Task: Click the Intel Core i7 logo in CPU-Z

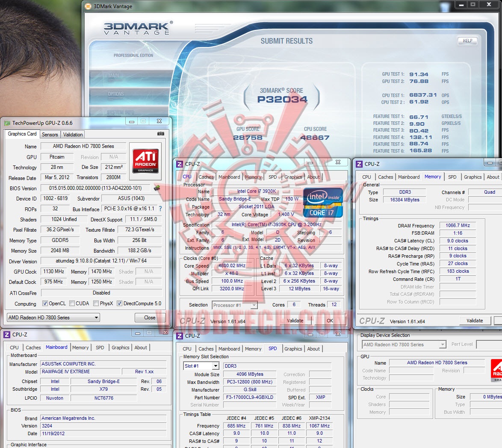Action: tap(323, 203)
